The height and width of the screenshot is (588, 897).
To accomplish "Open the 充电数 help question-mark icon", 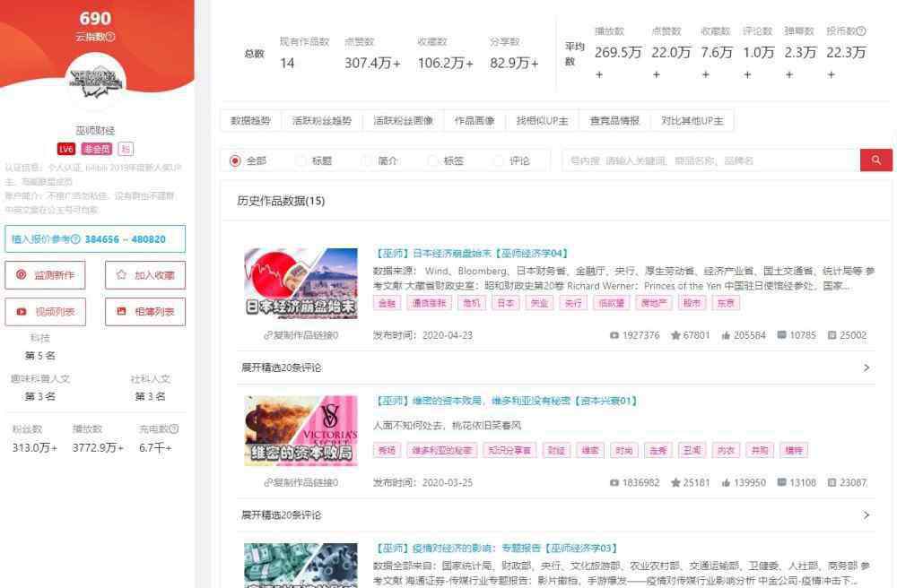I will (x=174, y=428).
